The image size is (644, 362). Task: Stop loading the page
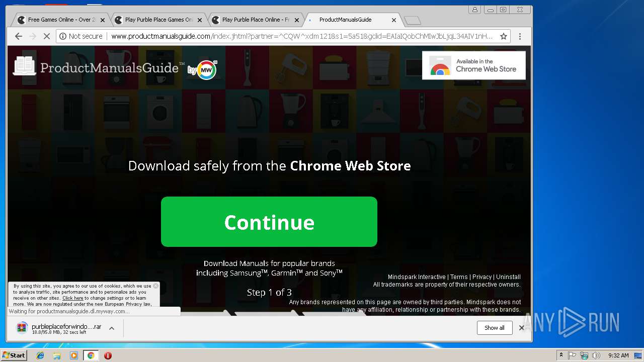pyautogui.click(x=47, y=36)
